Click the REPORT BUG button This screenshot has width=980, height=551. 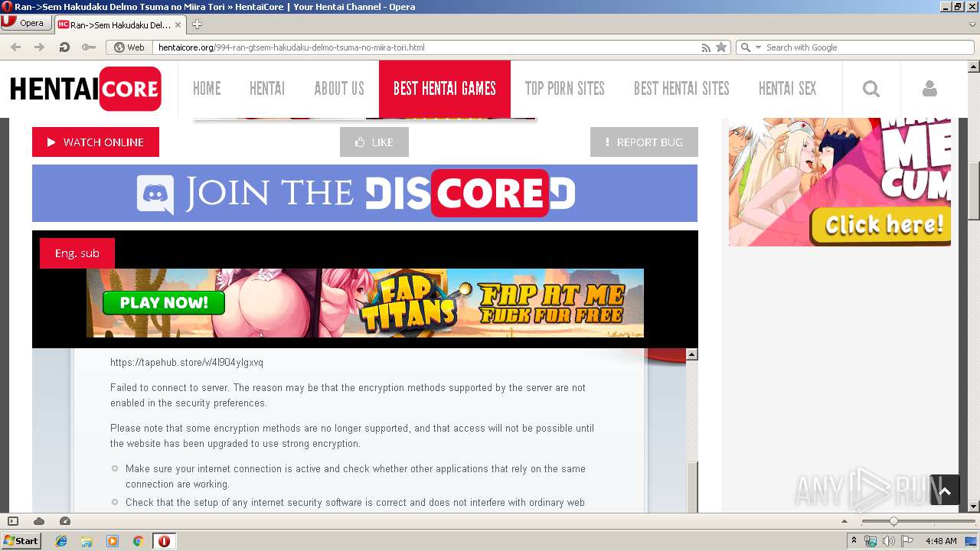pyautogui.click(x=644, y=142)
